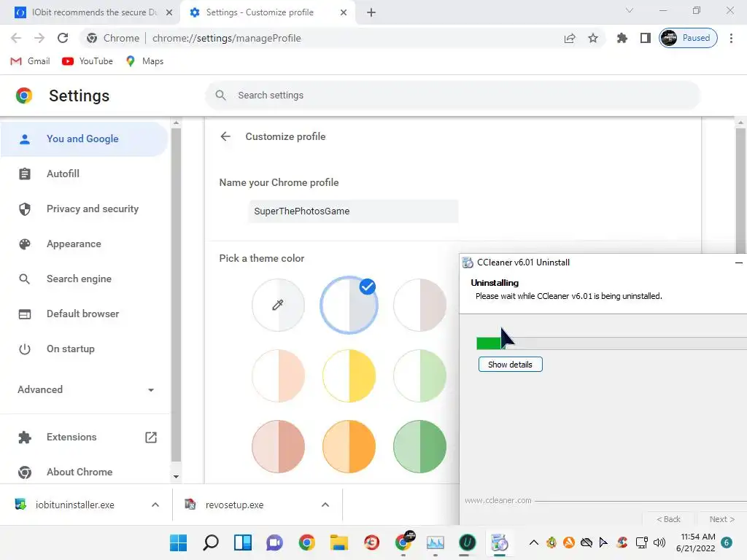Open a new tab with plus button
747x560 pixels.
[x=371, y=12]
